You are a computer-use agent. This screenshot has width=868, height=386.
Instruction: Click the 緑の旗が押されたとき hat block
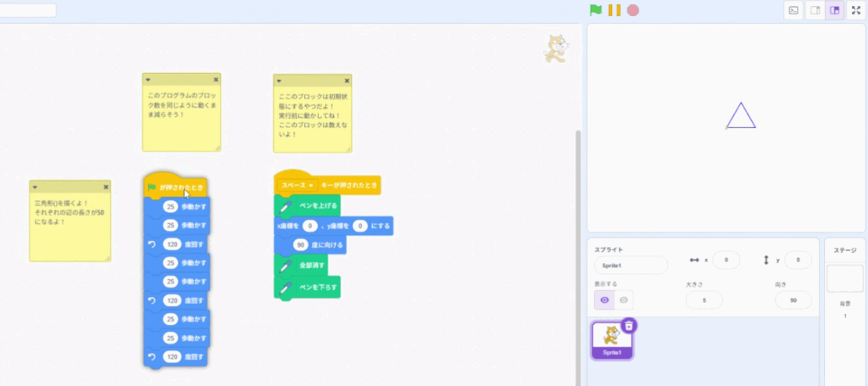[175, 187]
